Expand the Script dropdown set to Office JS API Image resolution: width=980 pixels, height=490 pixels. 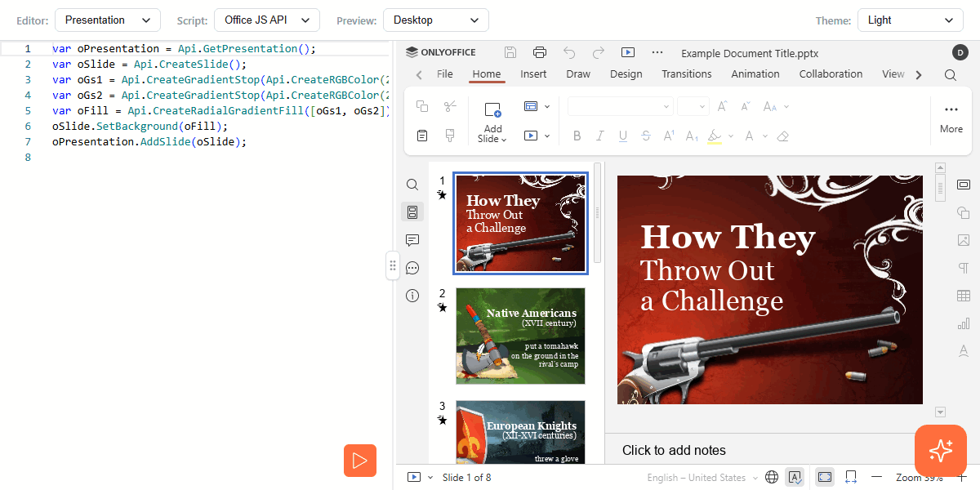(x=267, y=20)
